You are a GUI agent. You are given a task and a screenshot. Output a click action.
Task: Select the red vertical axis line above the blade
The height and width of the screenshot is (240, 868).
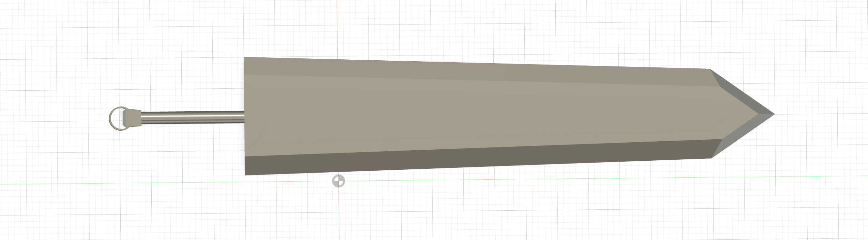point(338,27)
